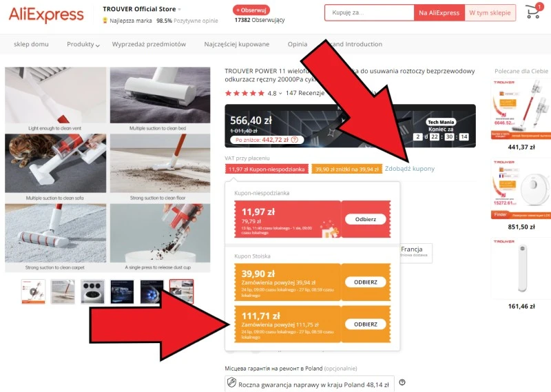Click the five-star rating icons
This screenshot has height=392, width=551.
pos(245,93)
